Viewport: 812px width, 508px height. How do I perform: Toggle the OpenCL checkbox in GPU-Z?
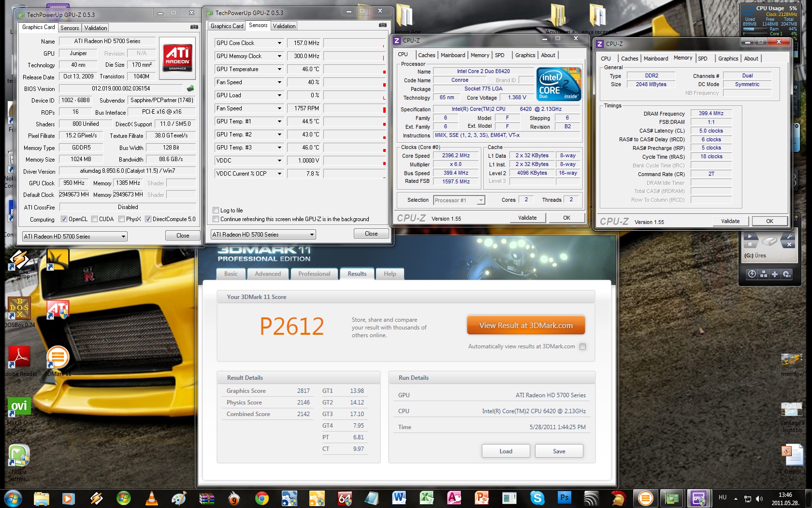point(64,219)
